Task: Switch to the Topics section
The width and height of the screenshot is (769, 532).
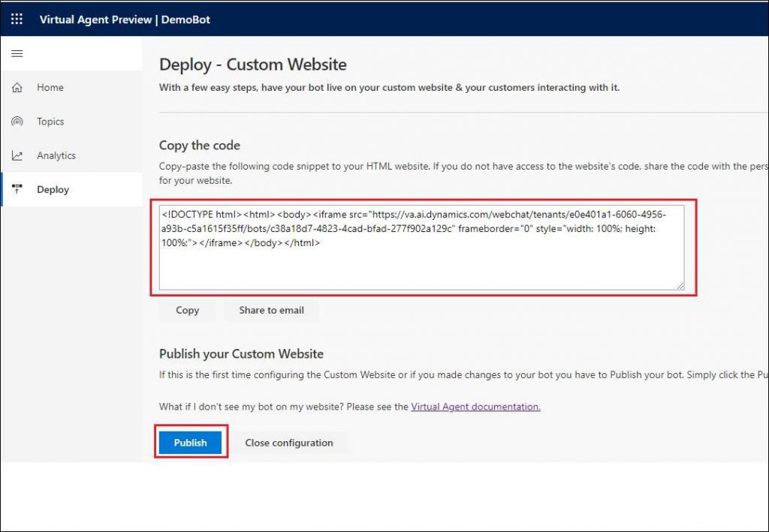Action: coord(50,121)
